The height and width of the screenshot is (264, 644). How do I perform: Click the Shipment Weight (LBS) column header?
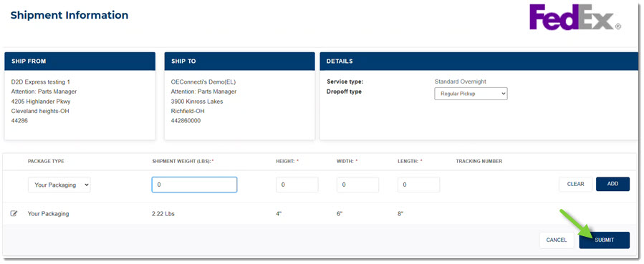coord(183,162)
